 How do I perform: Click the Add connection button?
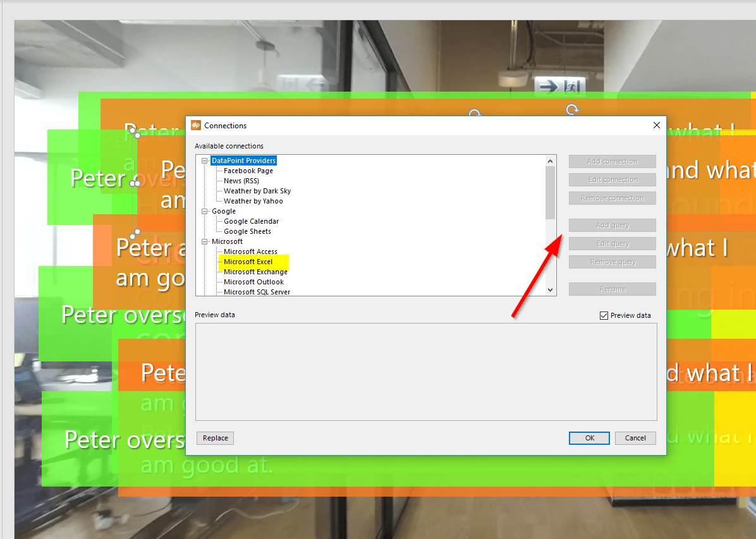tap(613, 162)
